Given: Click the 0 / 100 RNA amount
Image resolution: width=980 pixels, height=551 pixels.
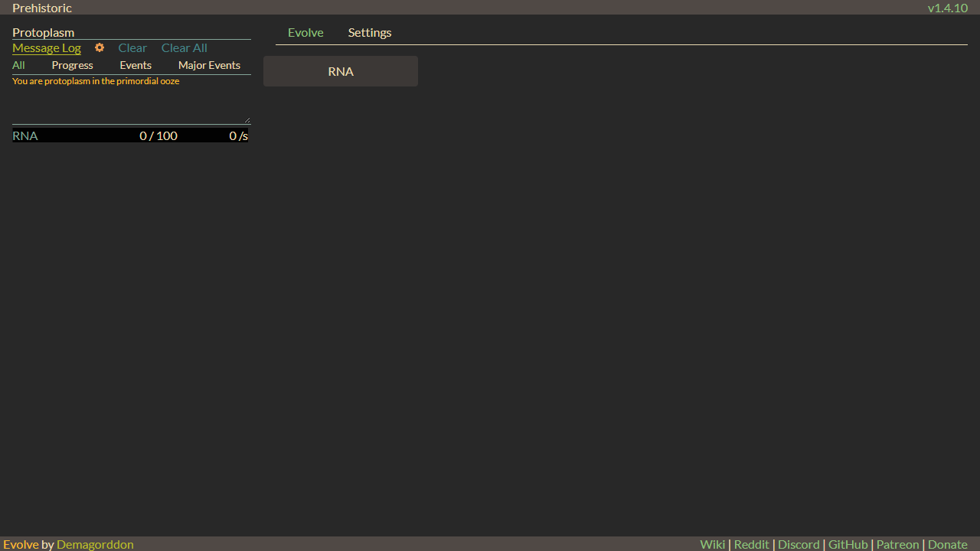Looking at the screenshot, I should point(158,135).
